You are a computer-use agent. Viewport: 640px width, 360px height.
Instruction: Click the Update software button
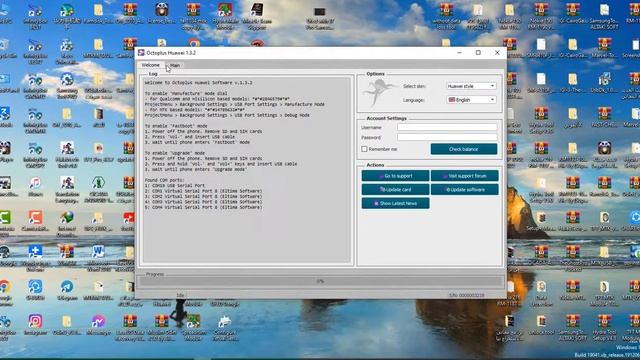click(464, 190)
